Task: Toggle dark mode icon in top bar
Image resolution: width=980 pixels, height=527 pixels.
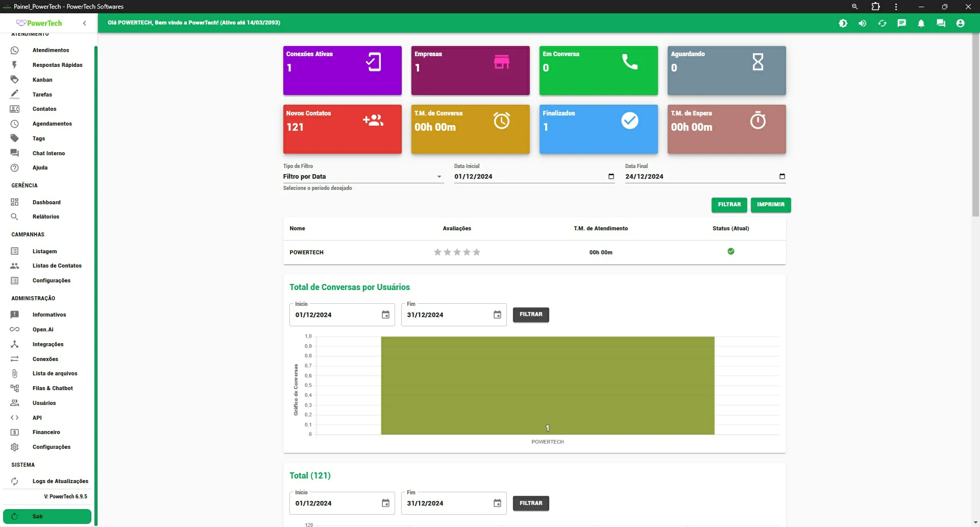Action: [x=843, y=23]
